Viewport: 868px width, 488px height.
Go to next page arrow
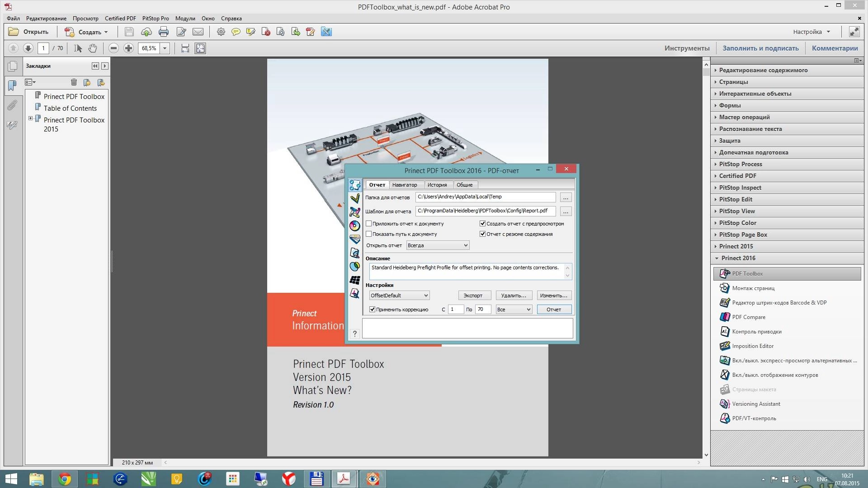28,48
